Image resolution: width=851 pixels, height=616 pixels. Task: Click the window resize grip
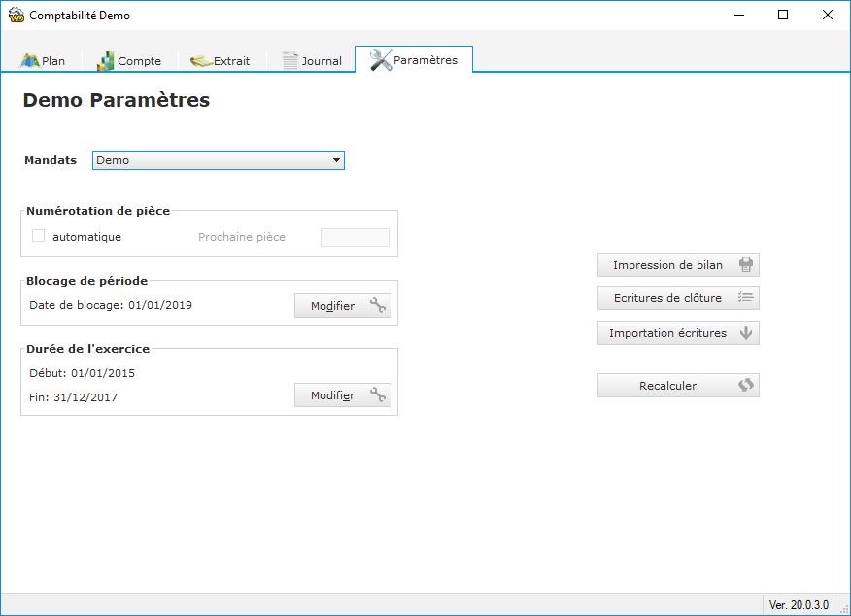point(844,609)
